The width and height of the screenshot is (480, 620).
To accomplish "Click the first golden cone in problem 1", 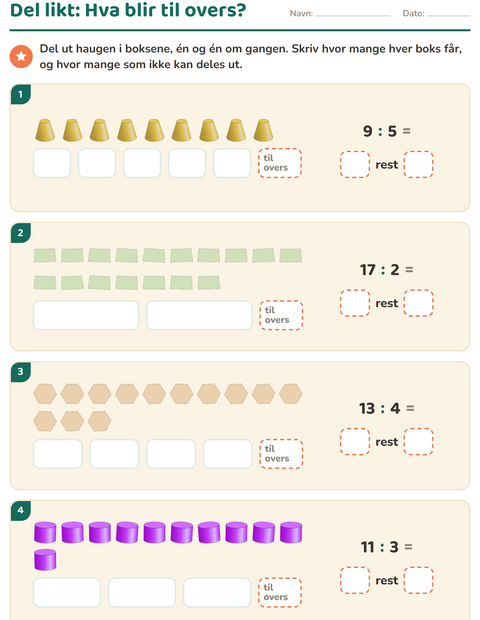I will 45,130.
